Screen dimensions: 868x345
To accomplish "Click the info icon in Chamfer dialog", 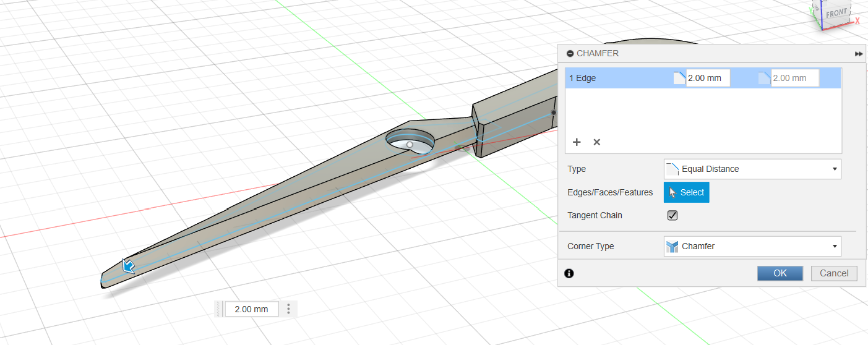I will (569, 273).
